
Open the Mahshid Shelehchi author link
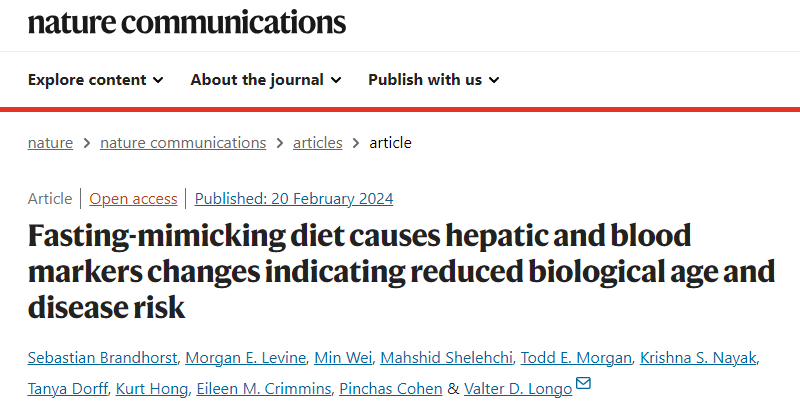pyautogui.click(x=446, y=358)
